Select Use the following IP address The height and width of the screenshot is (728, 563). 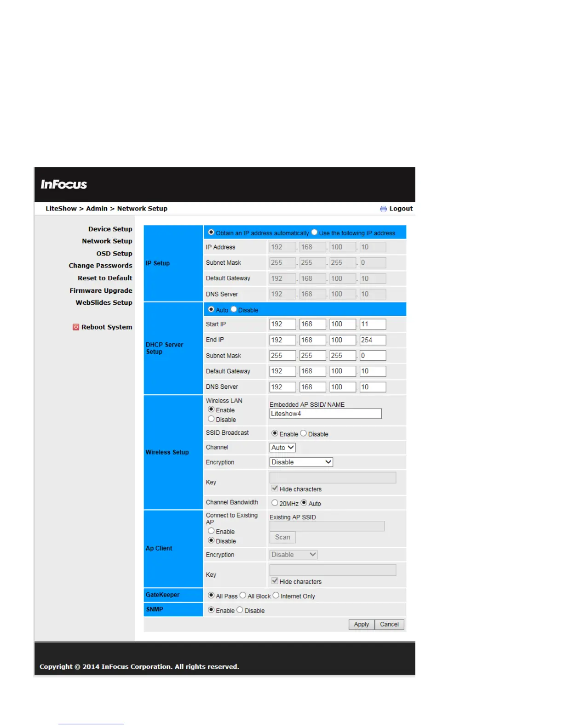pos(314,233)
